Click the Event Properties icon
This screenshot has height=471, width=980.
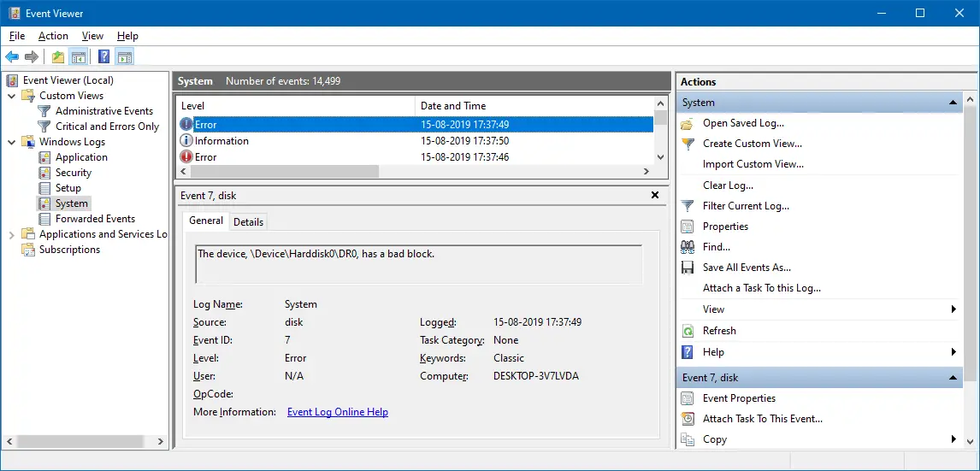pyautogui.click(x=688, y=398)
